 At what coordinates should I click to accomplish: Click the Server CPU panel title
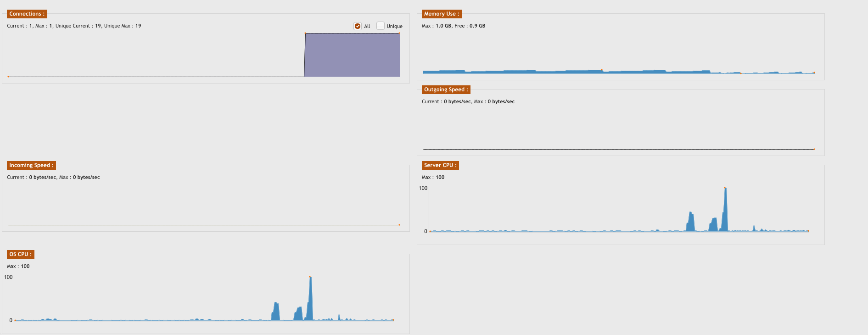[x=440, y=165]
